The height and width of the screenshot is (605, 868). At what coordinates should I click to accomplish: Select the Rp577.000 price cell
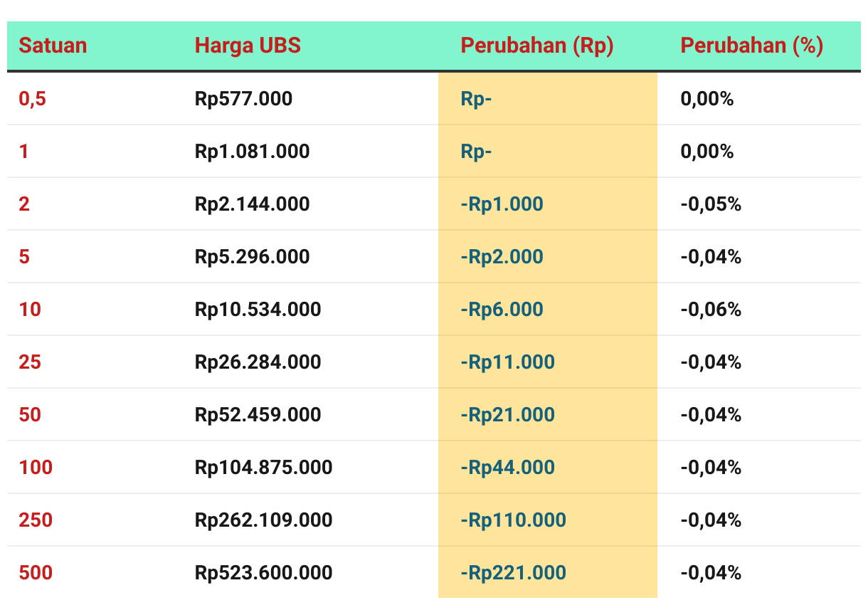[243, 99]
